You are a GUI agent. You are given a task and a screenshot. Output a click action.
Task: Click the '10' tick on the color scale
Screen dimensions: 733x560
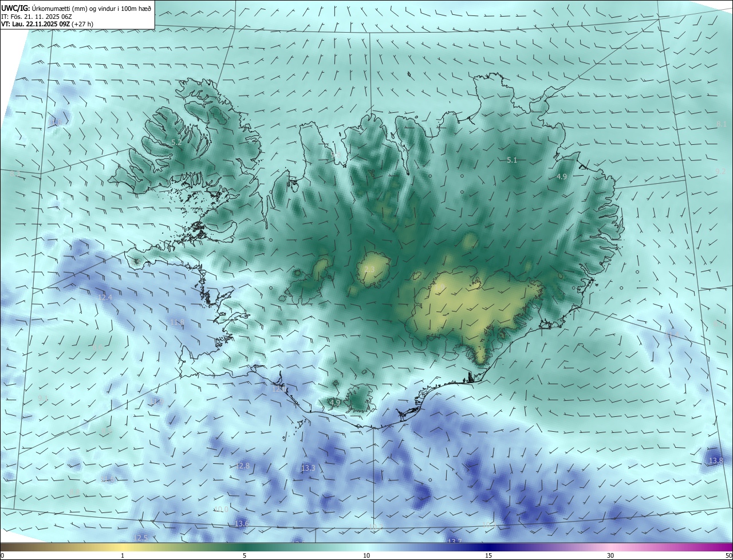click(x=366, y=555)
